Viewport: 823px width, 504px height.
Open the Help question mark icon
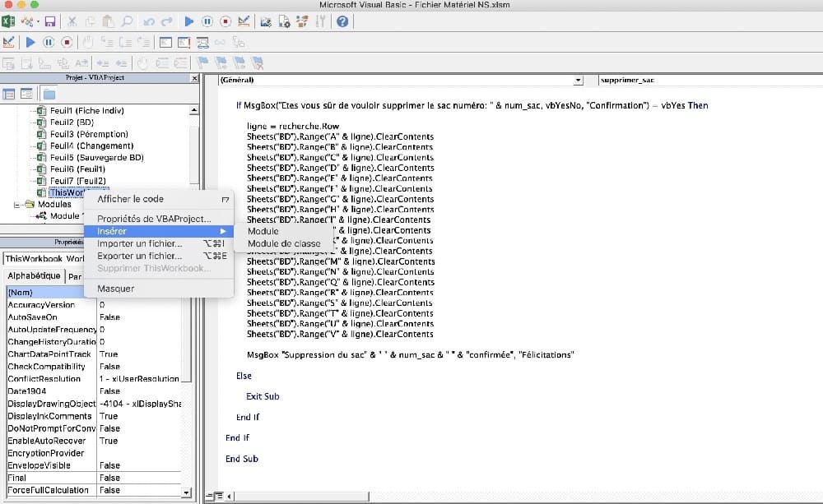click(x=342, y=21)
